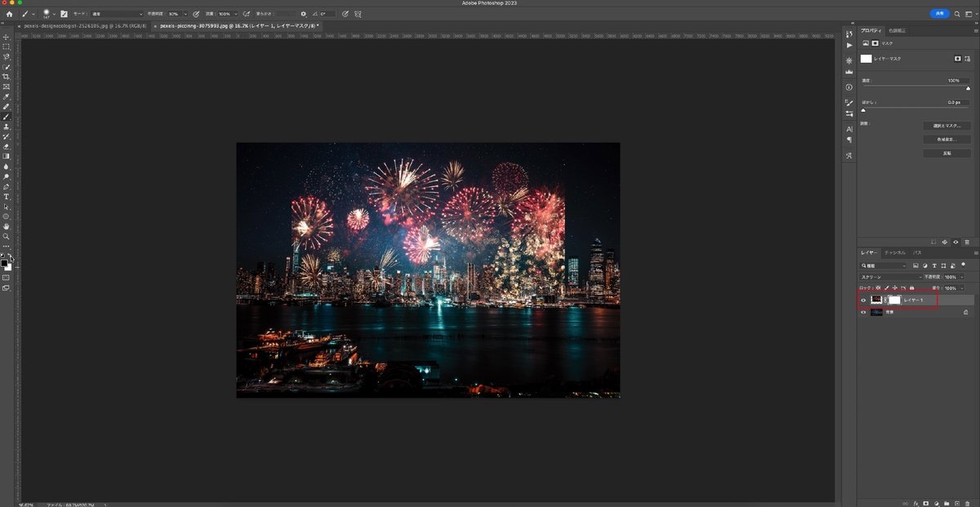Image resolution: width=980 pixels, height=507 pixels.
Task: Toggle mask visibility eye in Properties panel
Action: pos(955,242)
